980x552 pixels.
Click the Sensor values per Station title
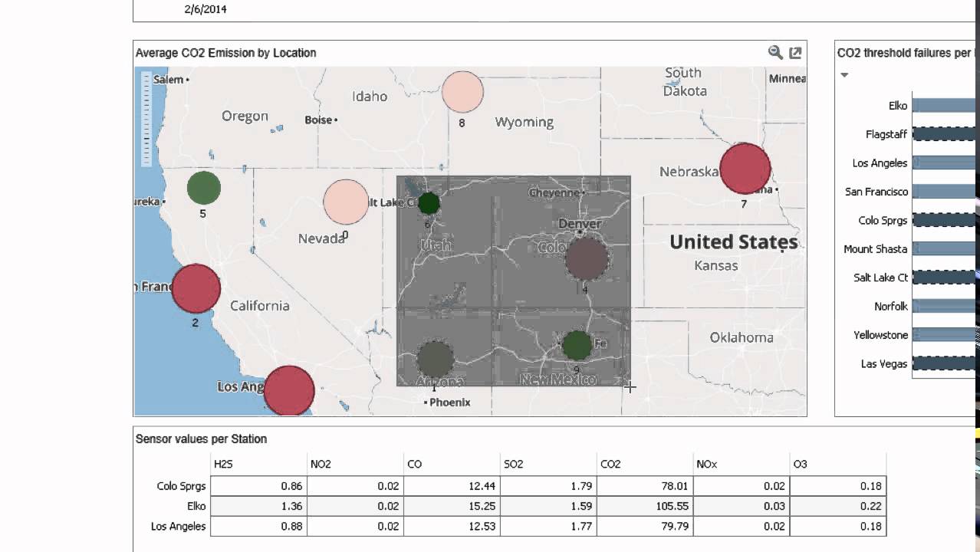coord(201,439)
